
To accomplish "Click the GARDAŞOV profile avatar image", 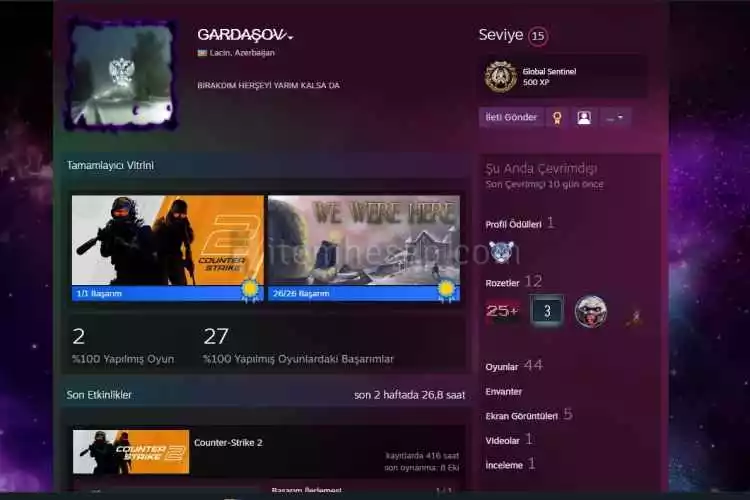I will (122, 75).
